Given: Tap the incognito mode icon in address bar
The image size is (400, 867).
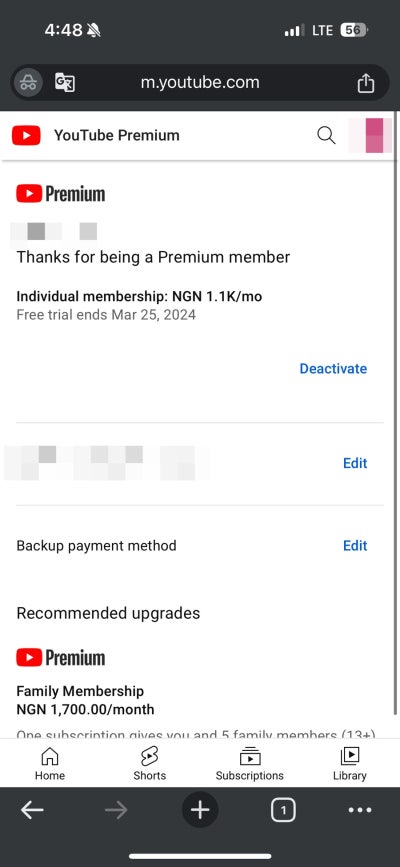Looking at the screenshot, I should click(28, 83).
